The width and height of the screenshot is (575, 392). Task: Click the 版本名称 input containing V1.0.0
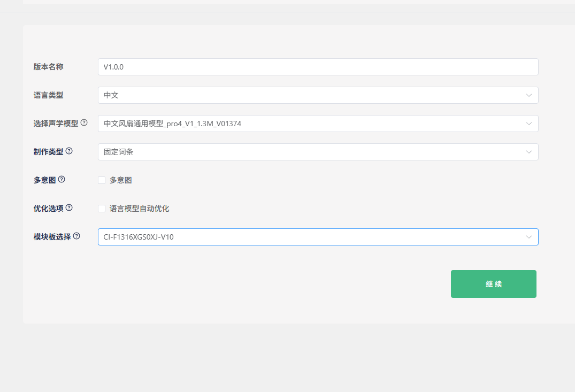tap(318, 67)
